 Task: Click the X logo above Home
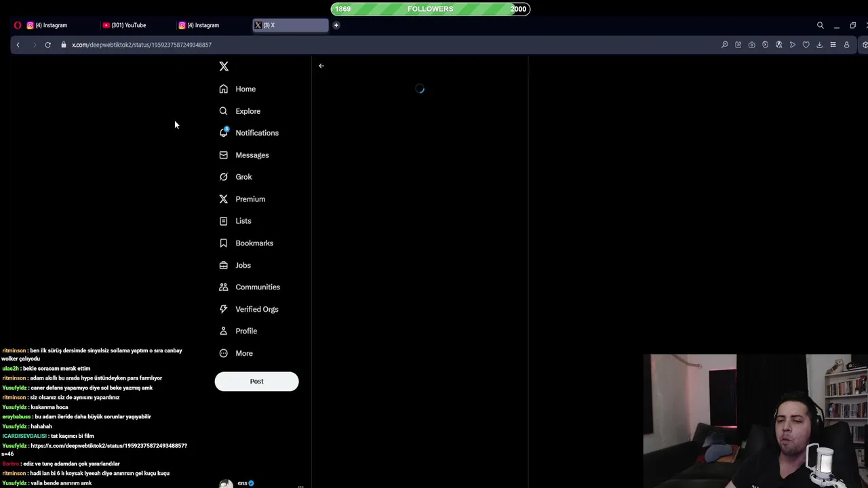224,66
